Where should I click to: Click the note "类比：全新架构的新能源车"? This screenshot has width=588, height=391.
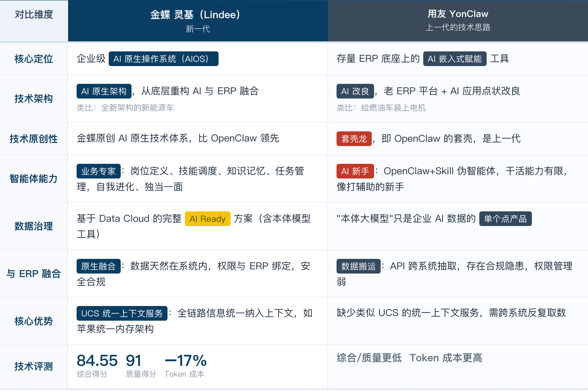[x=125, y=108]
